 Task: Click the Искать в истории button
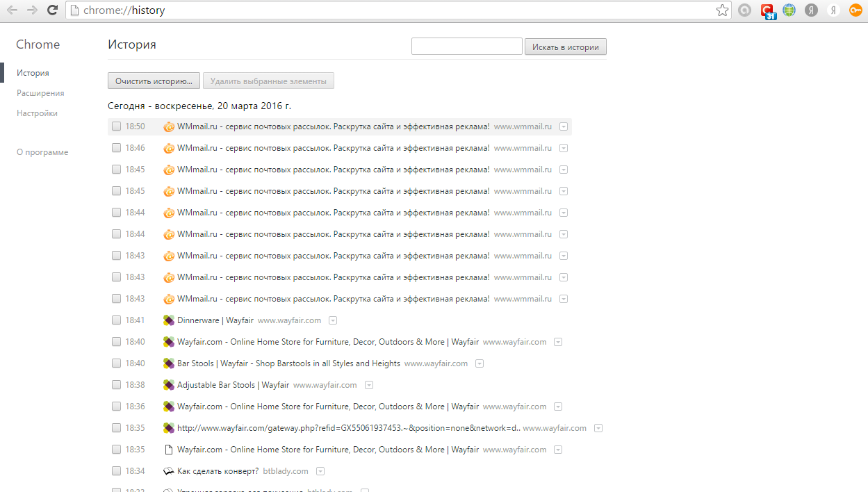tap(566, 47)
